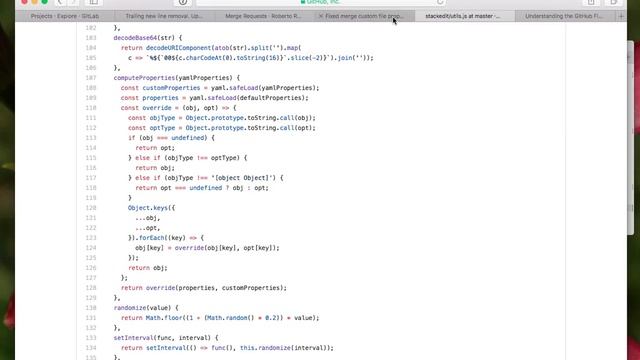Click the const override declaration
This screenshot has height=360, width=640.
146,108
